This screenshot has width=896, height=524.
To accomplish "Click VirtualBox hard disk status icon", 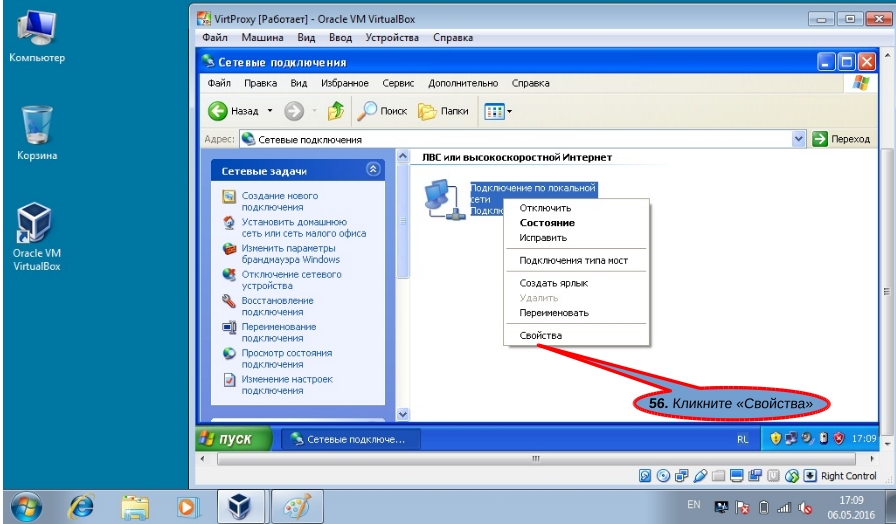I will [645, 475].
